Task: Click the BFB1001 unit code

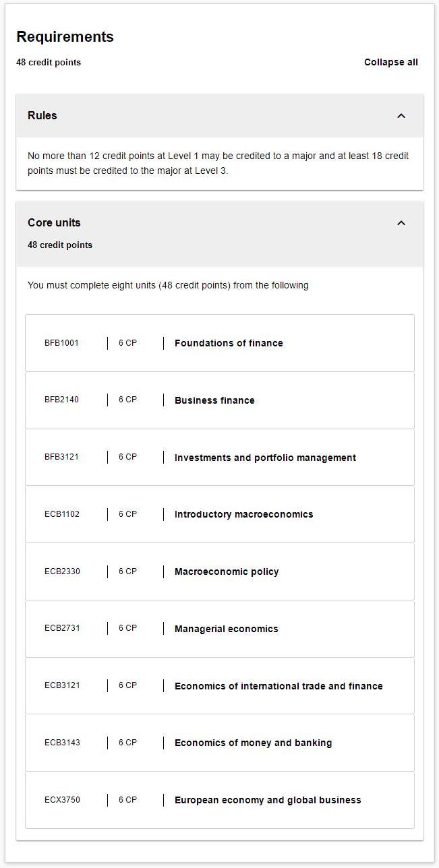Action: 61,343
